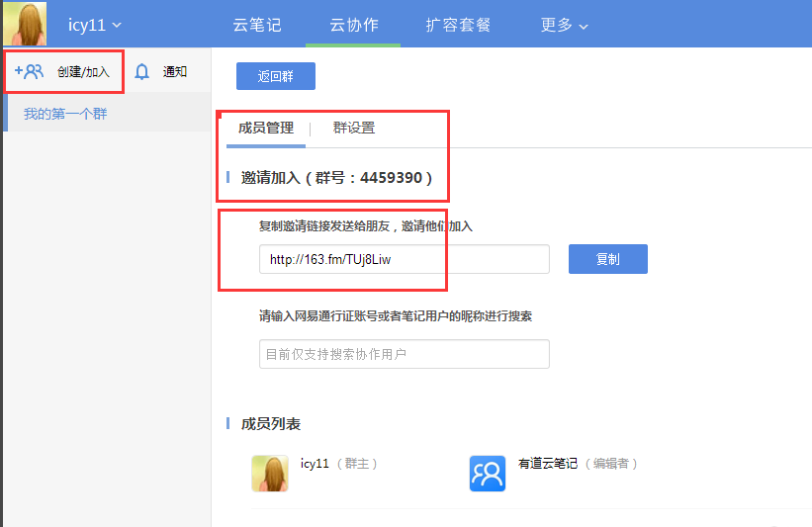This screenshot has width=812, height=527.
Task: Switch to the 群设置 tab
Action: click(x=354, y=128)
